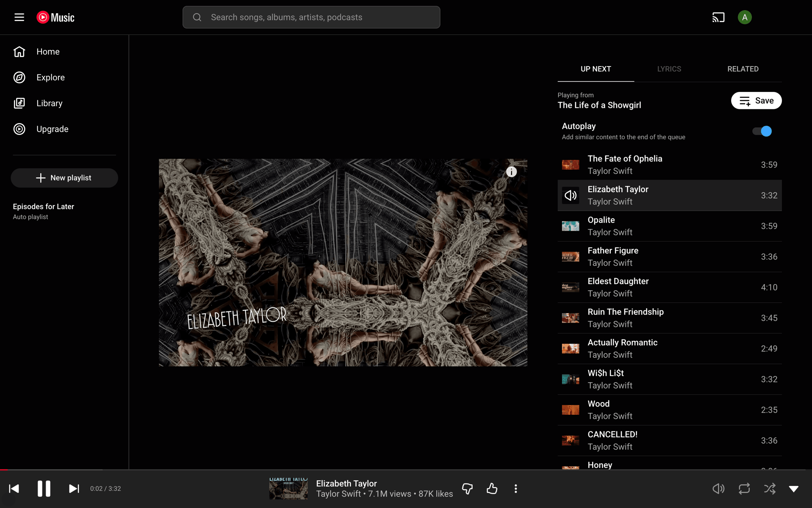Screen dimensions: 812x508
Task: Seek on the red progress bar
Action: 406,469
